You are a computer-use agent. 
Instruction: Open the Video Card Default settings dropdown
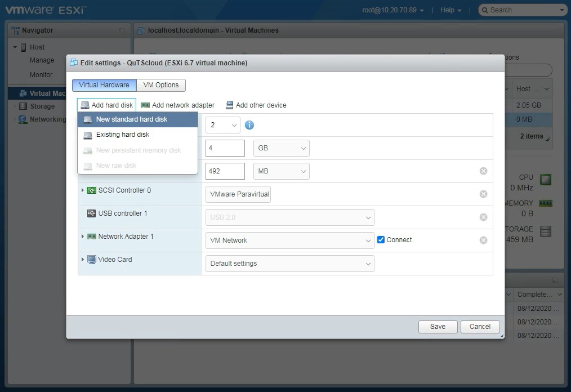(290, 264)
